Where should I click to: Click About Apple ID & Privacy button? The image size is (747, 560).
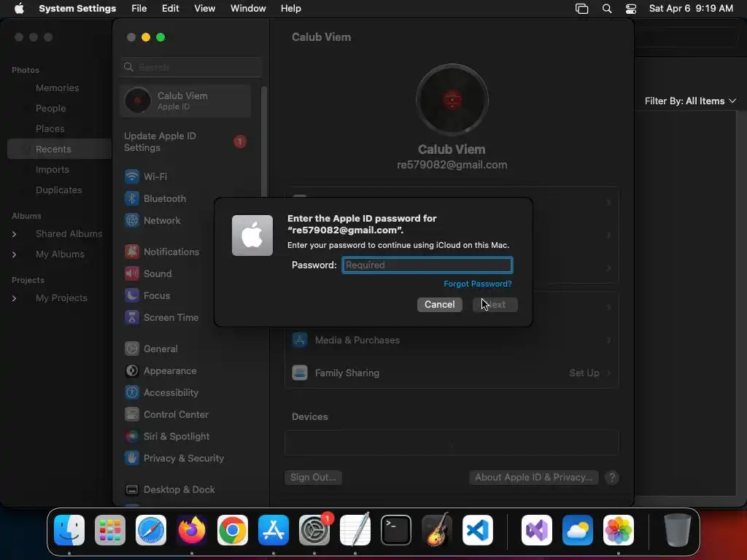pos(533,477)
